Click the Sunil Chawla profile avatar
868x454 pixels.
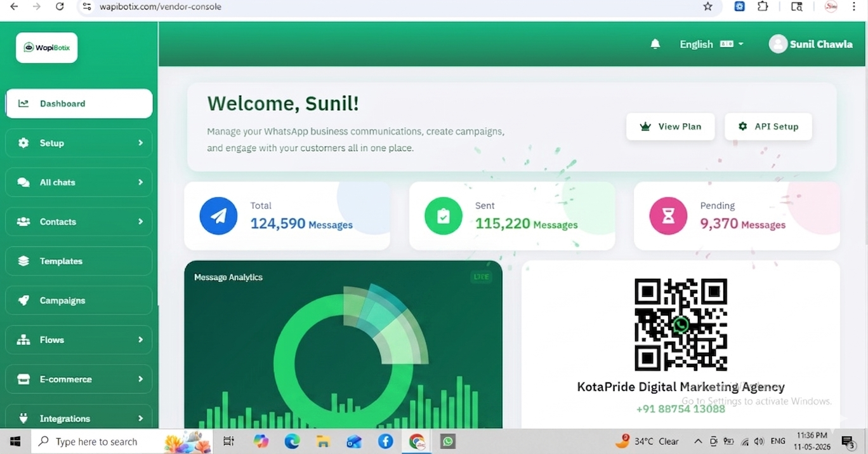coord(778,44)
